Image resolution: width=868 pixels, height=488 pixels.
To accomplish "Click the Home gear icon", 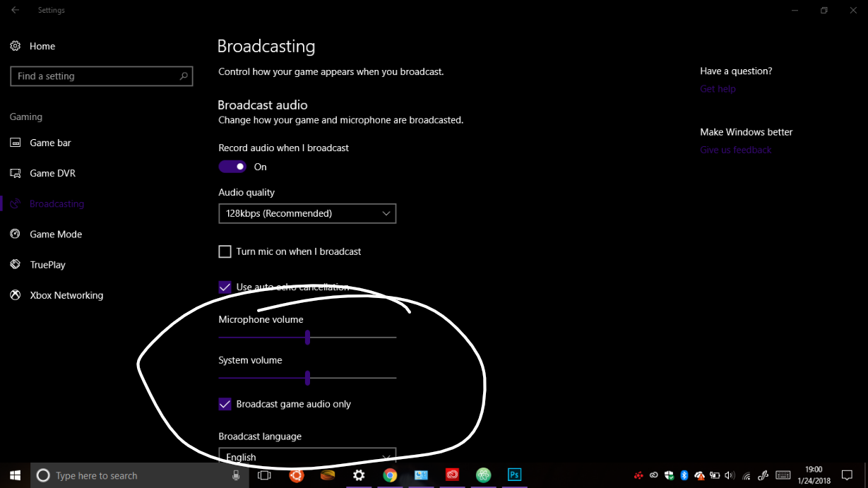I will pyautogui.click(x=16, y=46).
